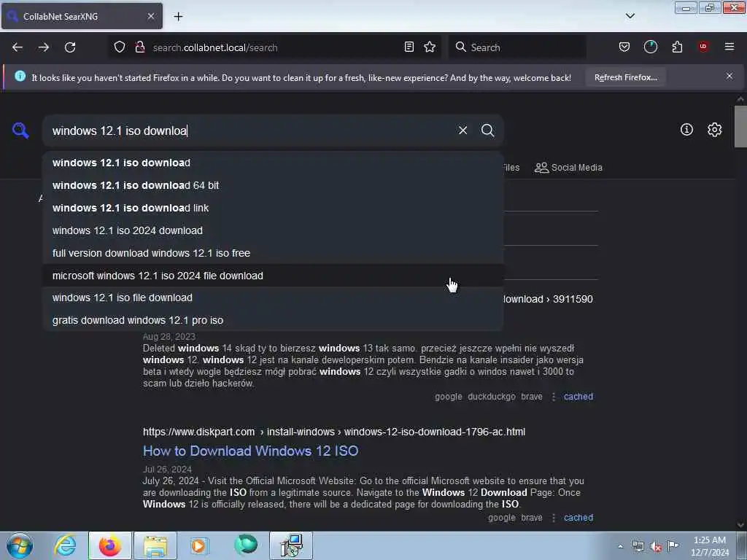Choose suggestion 'windows 12.1 iso 2024 download'
The width and height of the screenshot is (747, 560).
click(273, 230)
